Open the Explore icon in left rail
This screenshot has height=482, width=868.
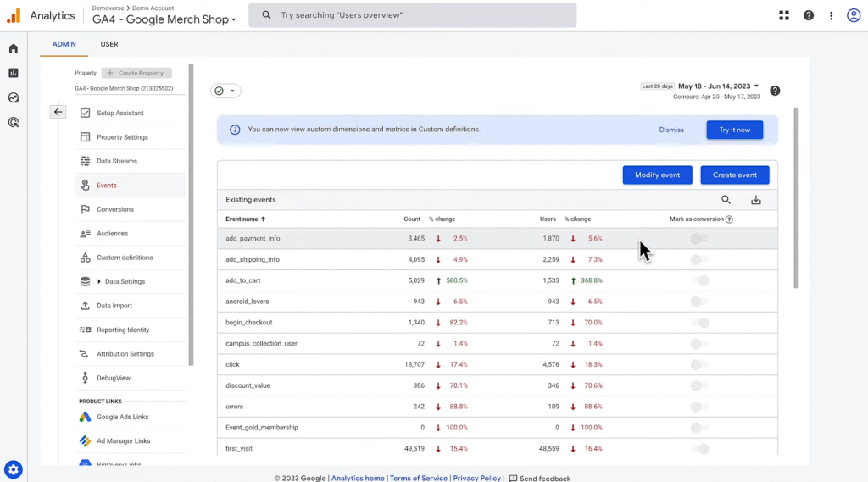click(x=14, y=98)
